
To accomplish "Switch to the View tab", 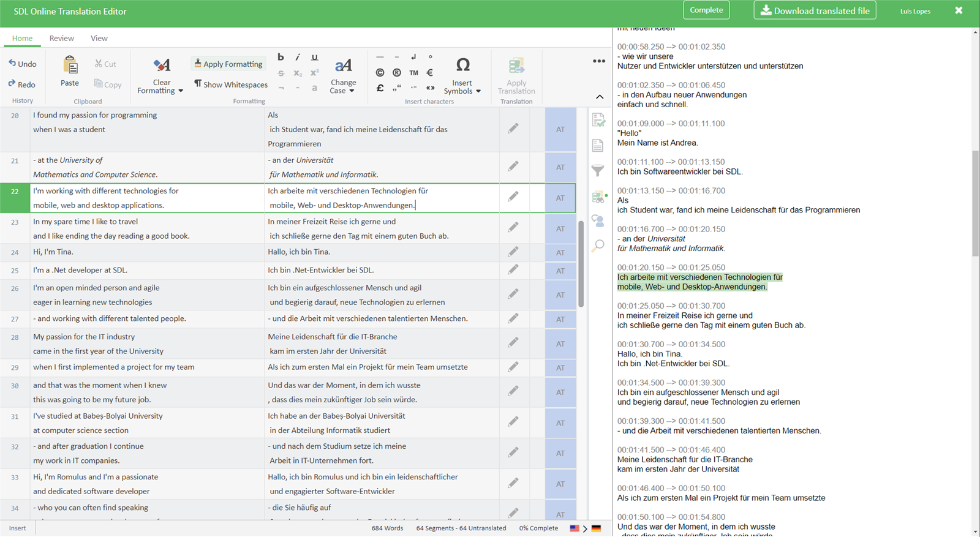I will pyautogui.click(x=99, y=38).
